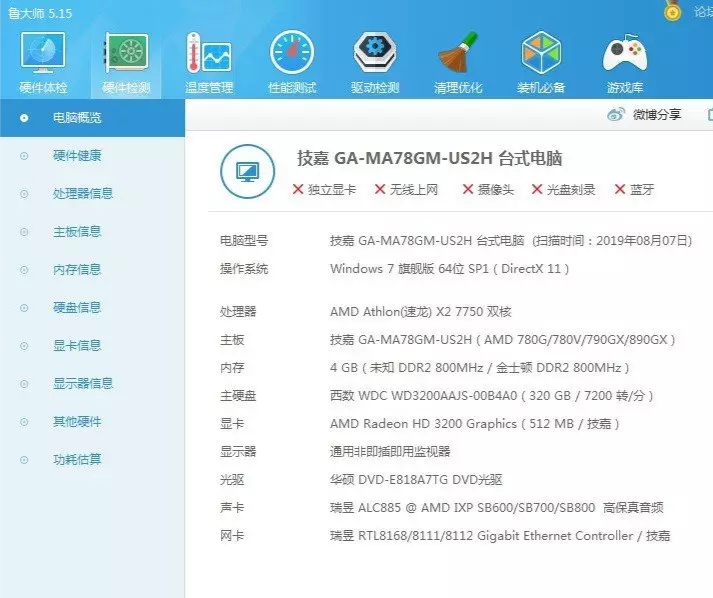Click the 鲁大师 5.15 title text
Screen dimensions: 713x598
40,13
